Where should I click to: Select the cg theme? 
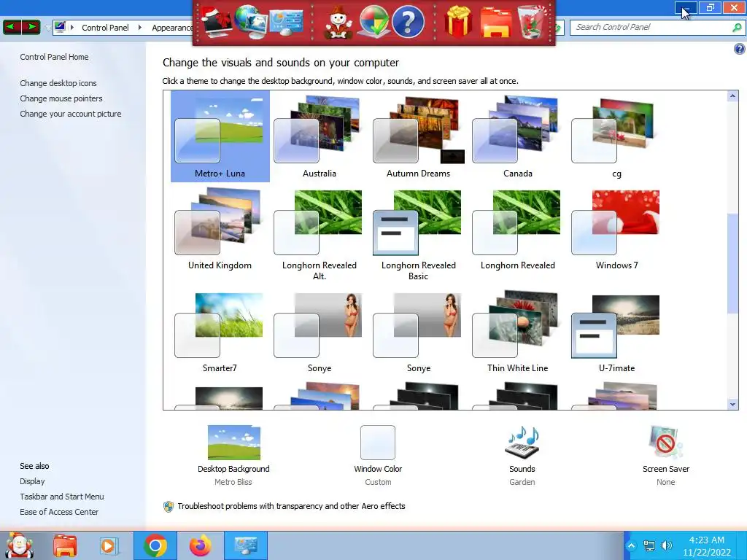coord(616,136)
